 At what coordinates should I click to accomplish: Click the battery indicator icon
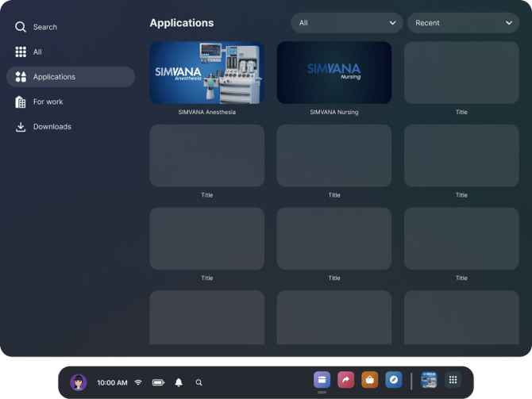158,382
